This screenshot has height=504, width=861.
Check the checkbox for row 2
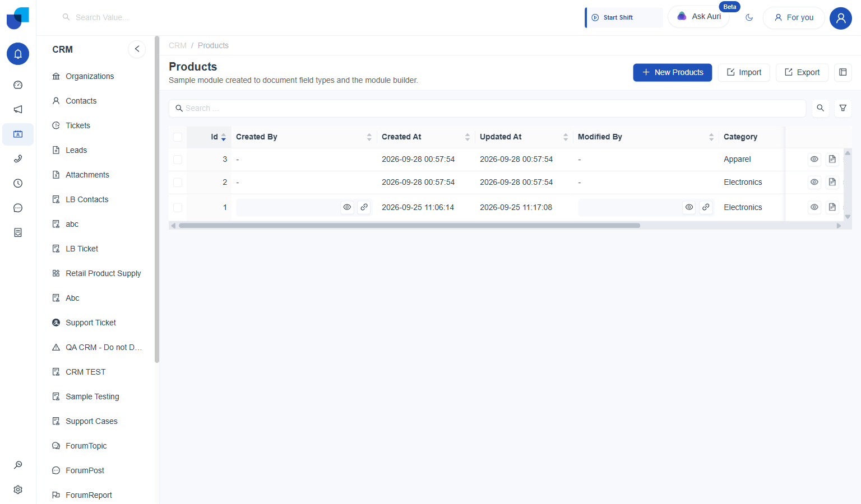pyautogui.click(x=178, y=183)
